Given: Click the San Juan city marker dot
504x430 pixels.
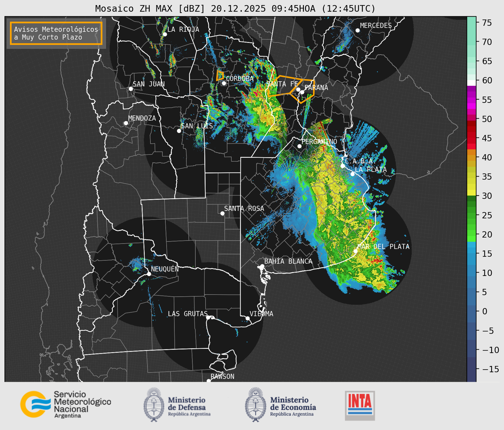Looking at the screenshot, I should click(x=131, y=89).
